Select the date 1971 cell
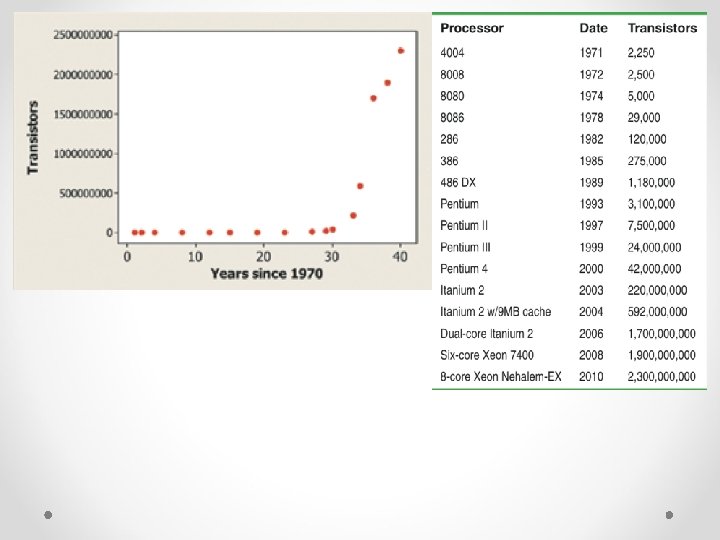Image resolution: width=720 pixels, height=540 pixels. (591, 53)
